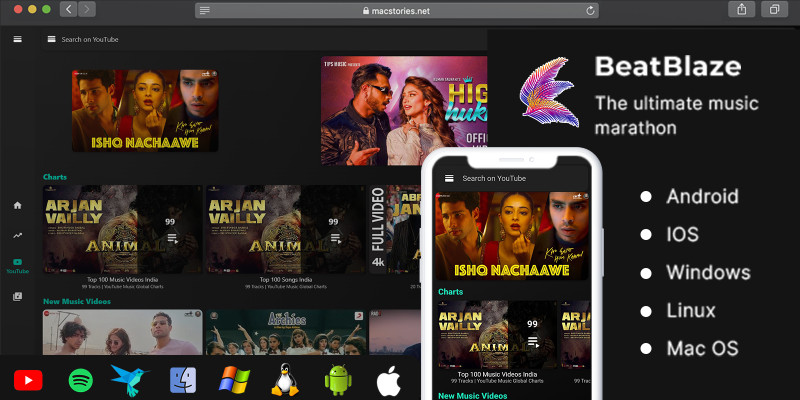Reload the page from the address bar
The height and width of the screenshot is (400, 800).
pos(591,10)
